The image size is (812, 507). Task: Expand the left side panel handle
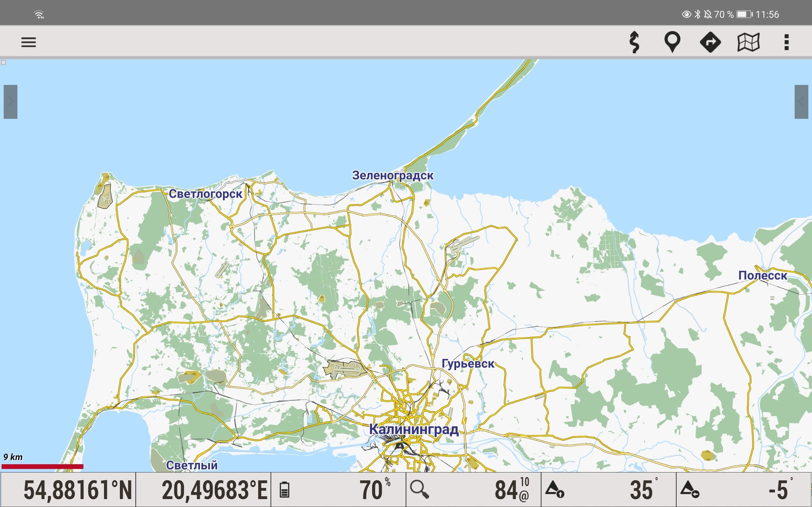(x=10, y=102)
